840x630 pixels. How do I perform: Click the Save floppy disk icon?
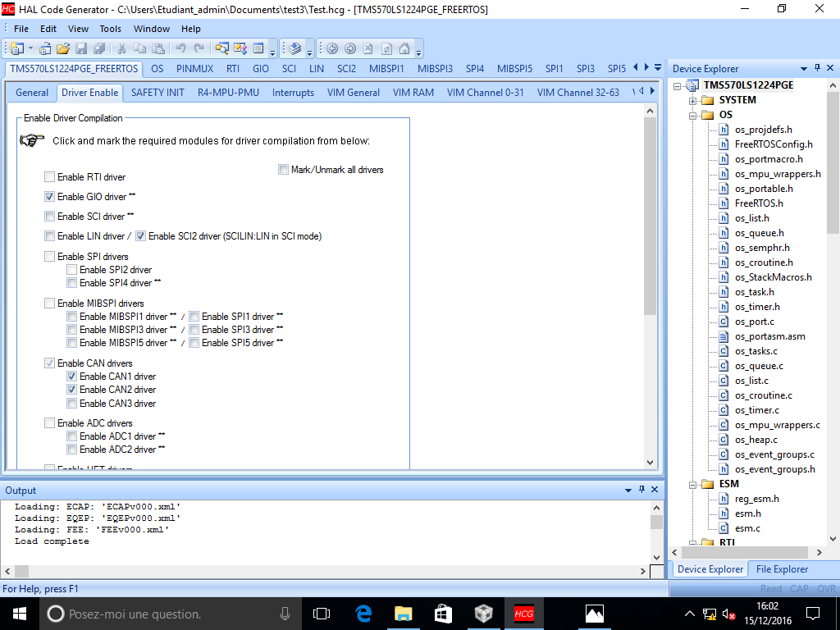(81, 48)
